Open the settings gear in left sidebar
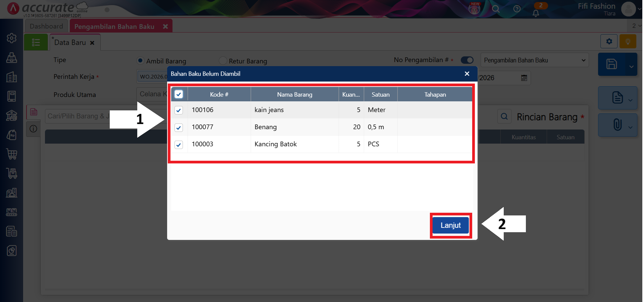This screenshot has height=302, width=644. [x=12, y=38]
